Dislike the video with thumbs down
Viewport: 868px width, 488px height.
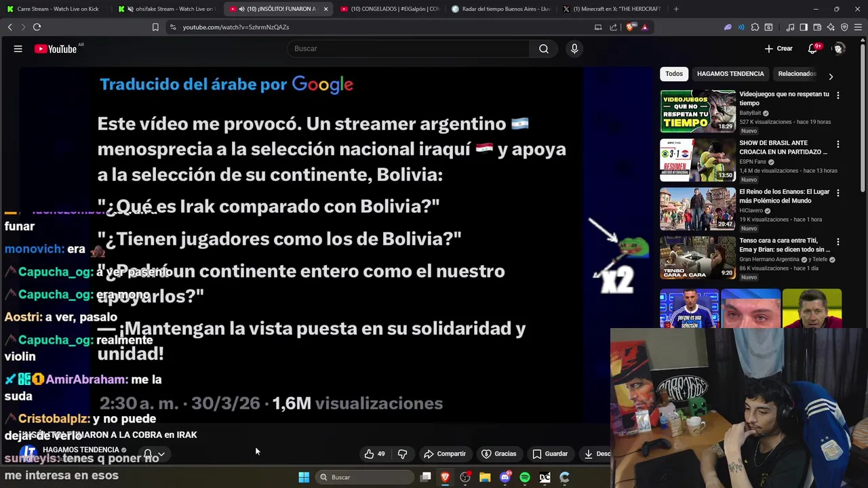pos(402,454)
